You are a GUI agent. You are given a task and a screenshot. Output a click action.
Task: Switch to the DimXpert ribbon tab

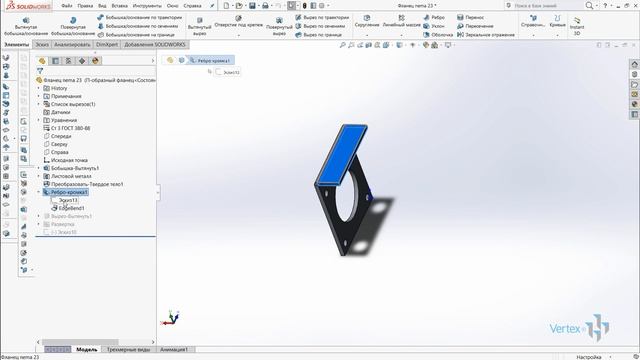[x=107, y=44]
